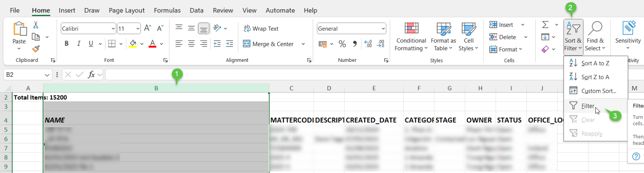
Task: Open Find & Select menu
Action: (x=595, y=37)
